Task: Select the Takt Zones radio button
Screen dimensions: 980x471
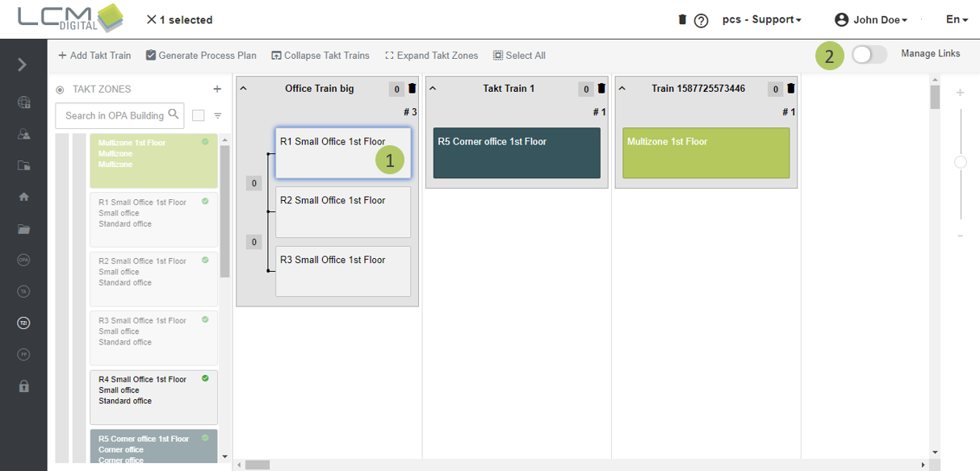Action: [61, 90]
